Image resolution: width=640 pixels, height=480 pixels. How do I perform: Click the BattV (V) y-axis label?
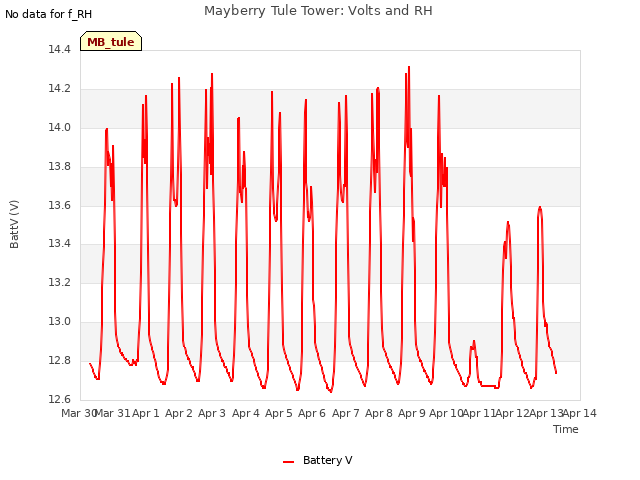click(x=14, y=224)
